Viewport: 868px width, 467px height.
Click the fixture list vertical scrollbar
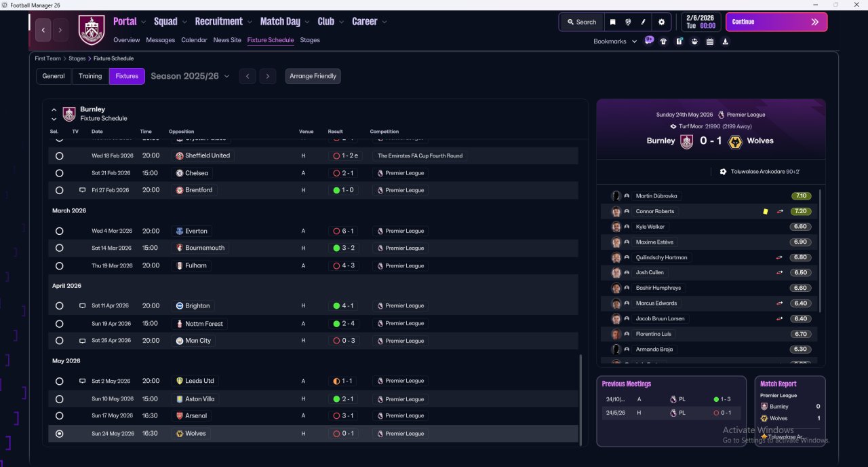580,399
